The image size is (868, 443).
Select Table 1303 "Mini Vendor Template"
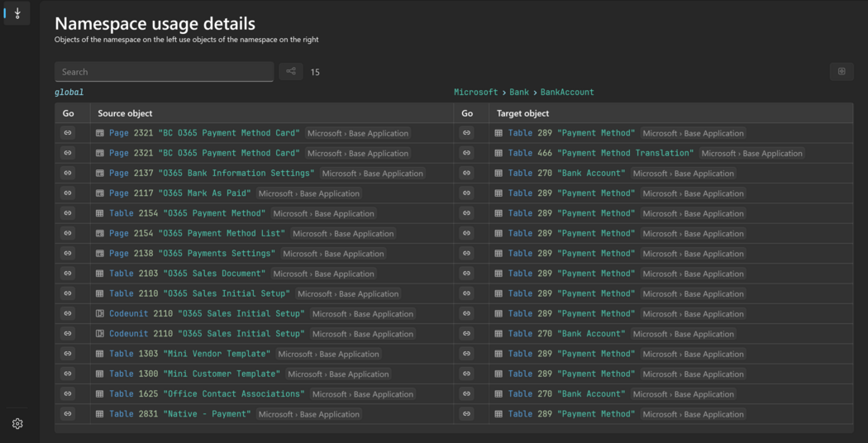[190, 354]
